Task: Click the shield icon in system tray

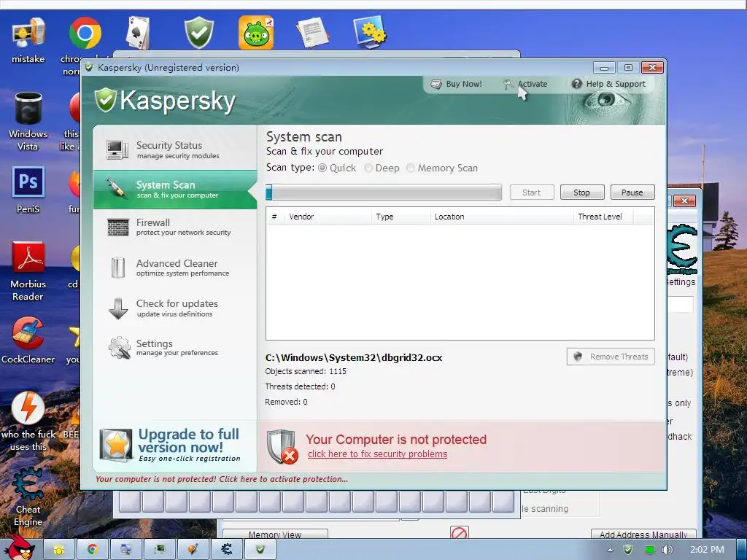Action: click(x=628, y=550)
